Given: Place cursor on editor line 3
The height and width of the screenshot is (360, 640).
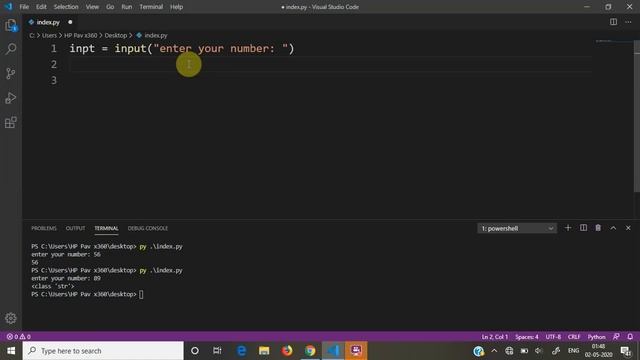Looking at the screenshot, I should pyautogui.click(x=331, y=80).
